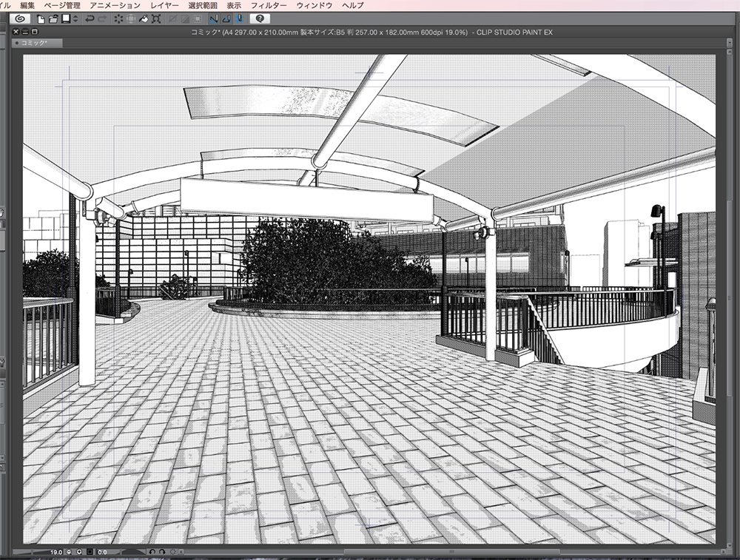
Task: Reset canvas rotation icon
Action: point(172,552)
